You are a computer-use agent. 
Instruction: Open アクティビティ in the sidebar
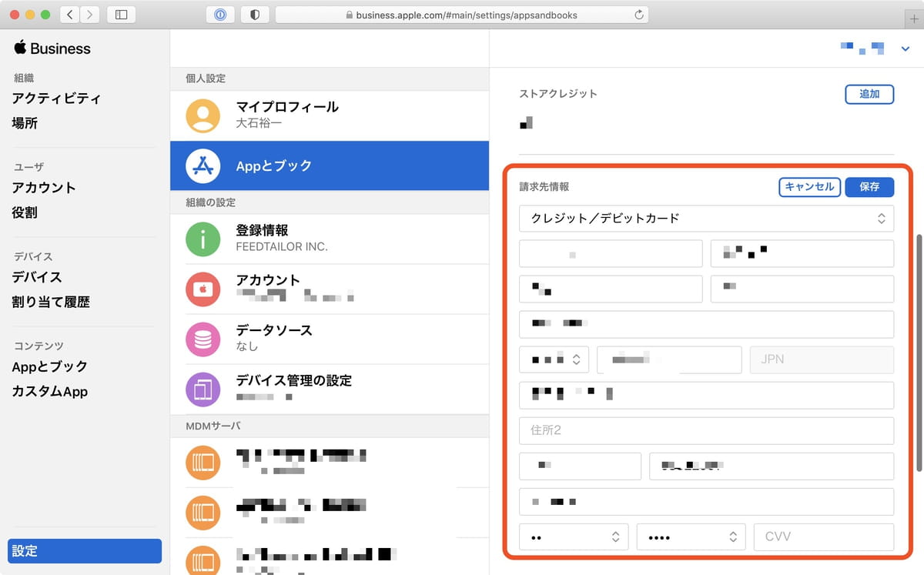tap(56, 99)
